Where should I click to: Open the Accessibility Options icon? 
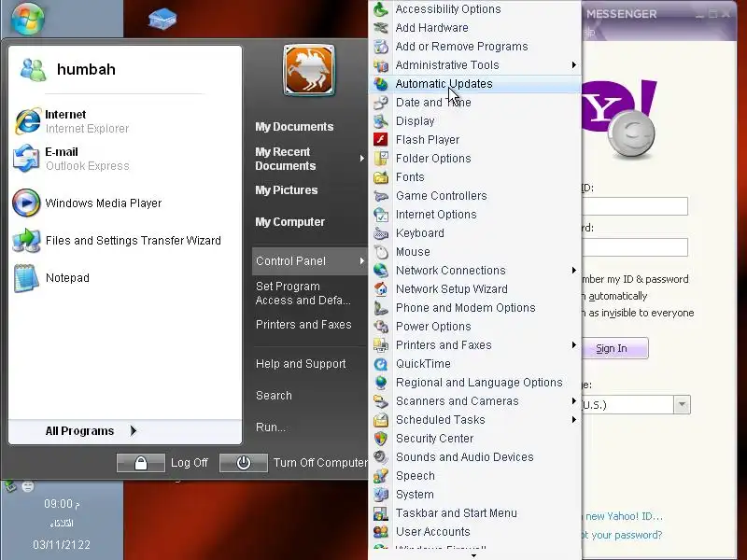(x=381, y=9)
